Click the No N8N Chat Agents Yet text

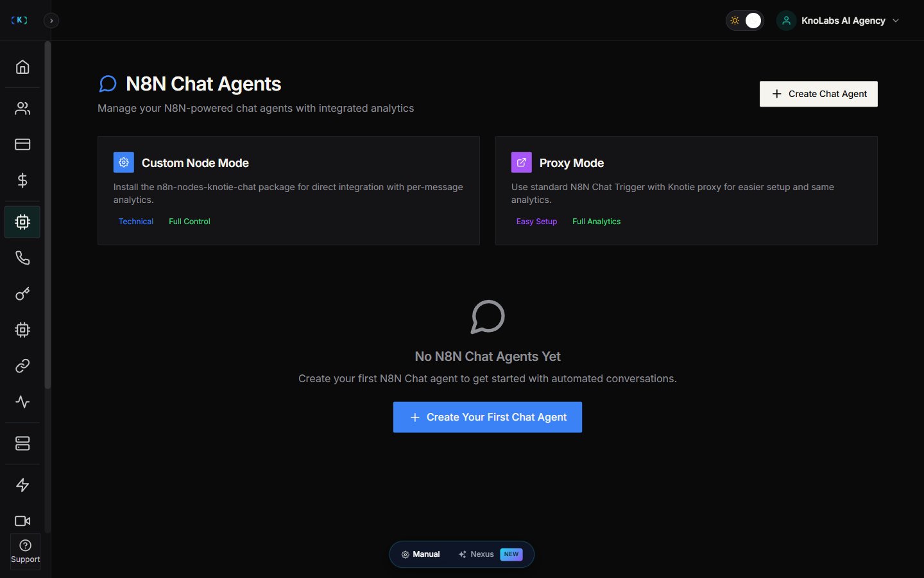click(488, 356)
